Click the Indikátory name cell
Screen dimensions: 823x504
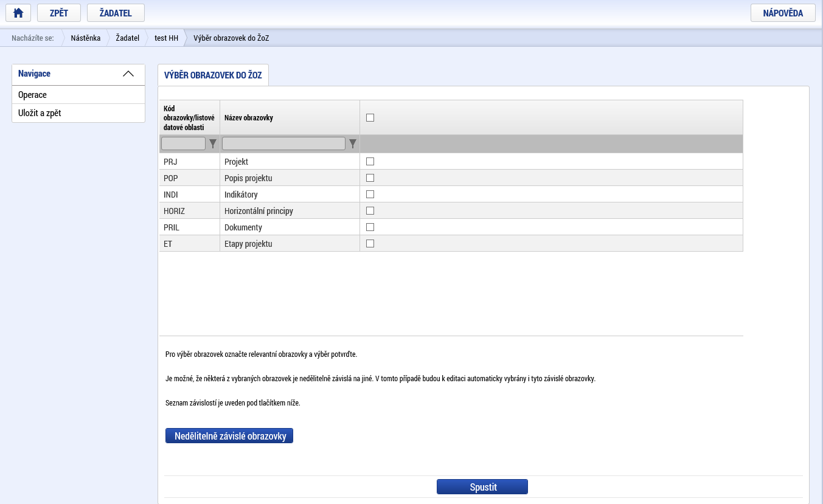tap(290, 195)
